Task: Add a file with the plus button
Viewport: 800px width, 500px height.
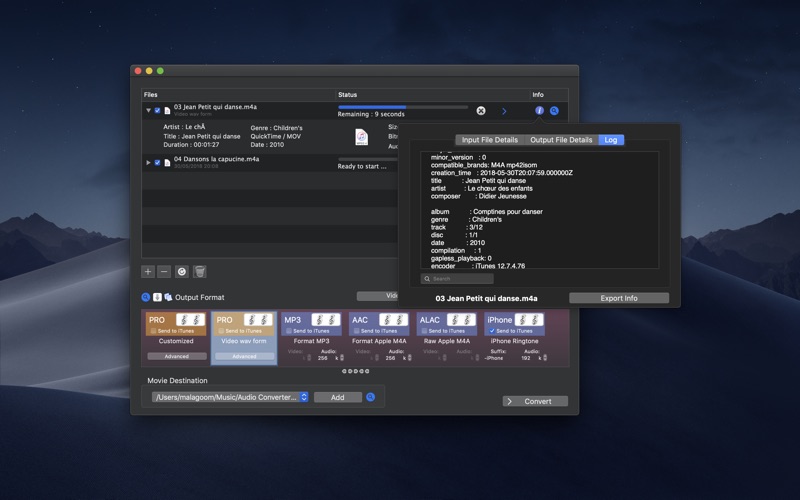Action: 148,271
